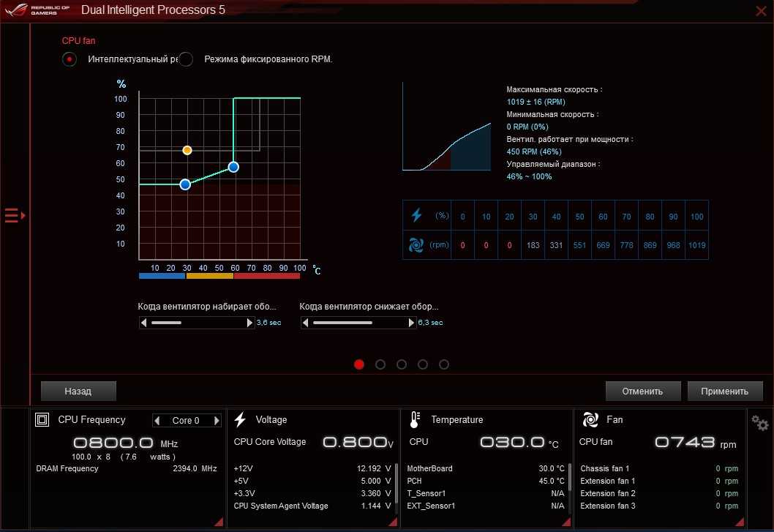Select the intelligent mode radio button
Image resolution: width=774 pixels, height=532 pixels.
69,59
